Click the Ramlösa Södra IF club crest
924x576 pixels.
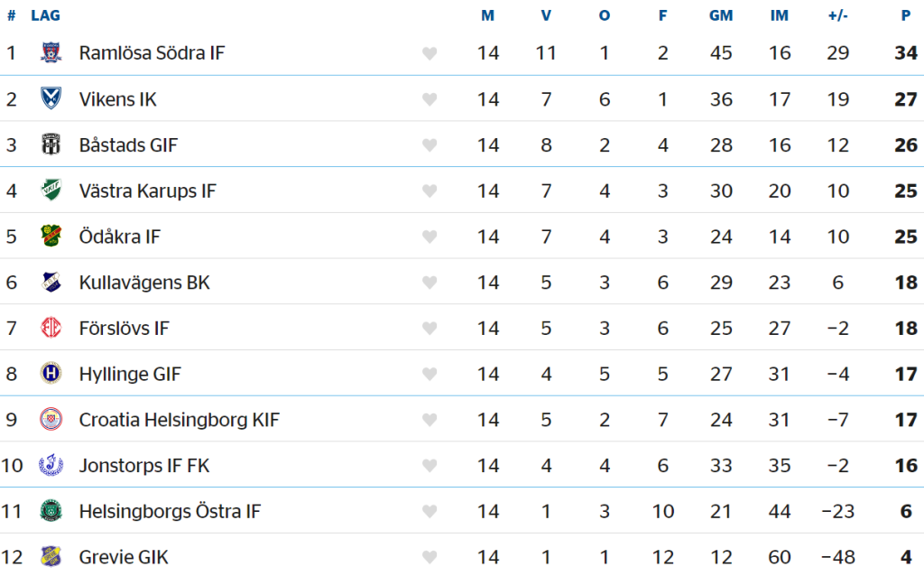pyautogui.click(x=51, y=52)
